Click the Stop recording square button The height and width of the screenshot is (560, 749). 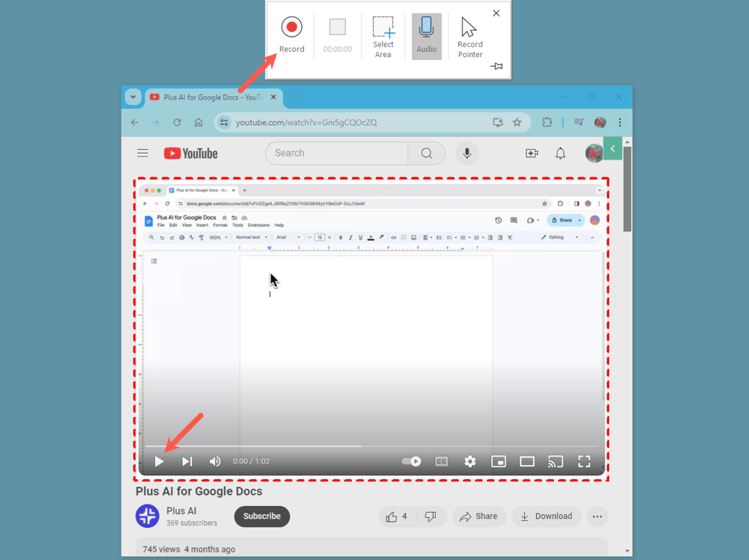337,27
